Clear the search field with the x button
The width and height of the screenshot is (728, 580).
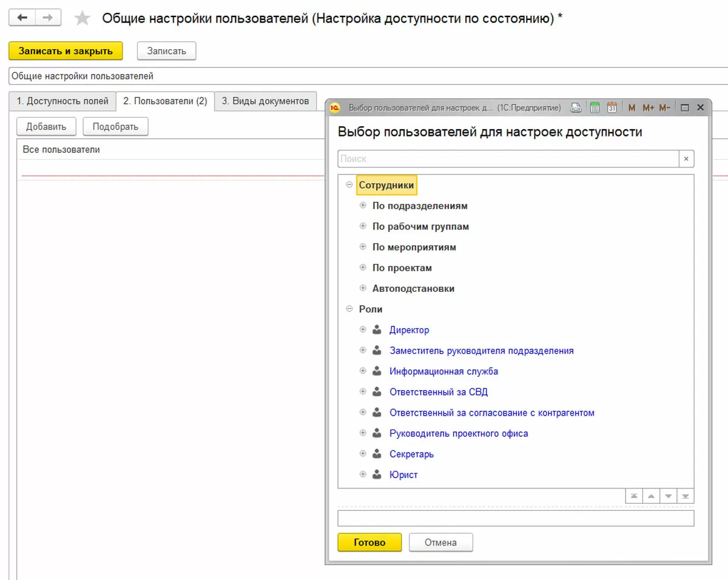tap(686, 159)
